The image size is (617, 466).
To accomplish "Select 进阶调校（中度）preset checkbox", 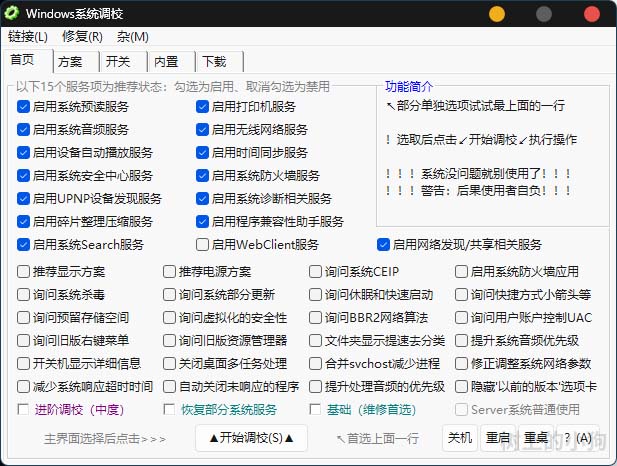I will click(x=23, y=409).
